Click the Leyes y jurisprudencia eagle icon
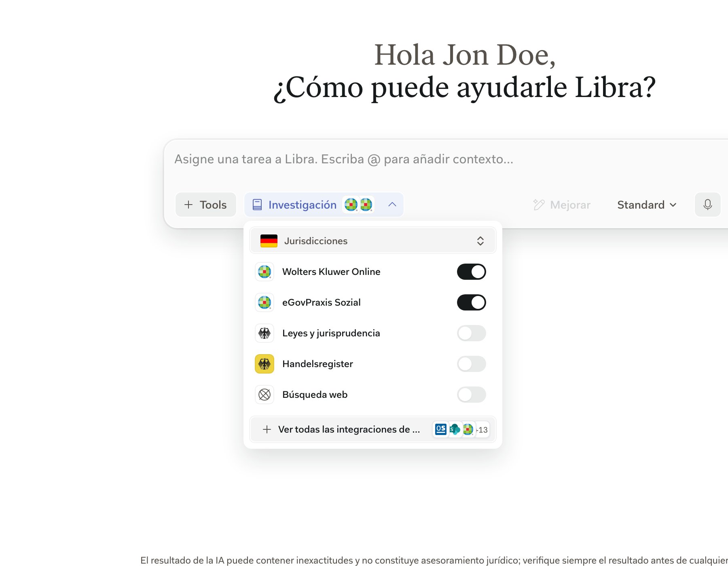The width and height of the screenshot is (728, 566). [x=265, y=333]
